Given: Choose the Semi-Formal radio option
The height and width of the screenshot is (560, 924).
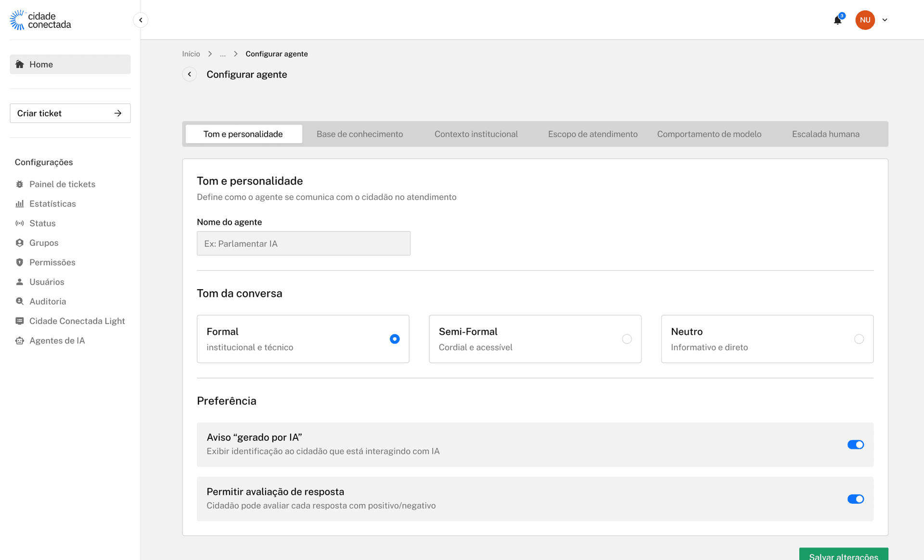Looking at the screenshot, I should coord(627,339).
